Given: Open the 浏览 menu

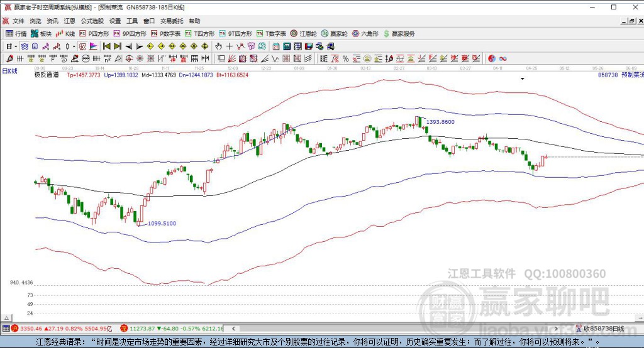Looking at the screenshot, I should 35,21.
